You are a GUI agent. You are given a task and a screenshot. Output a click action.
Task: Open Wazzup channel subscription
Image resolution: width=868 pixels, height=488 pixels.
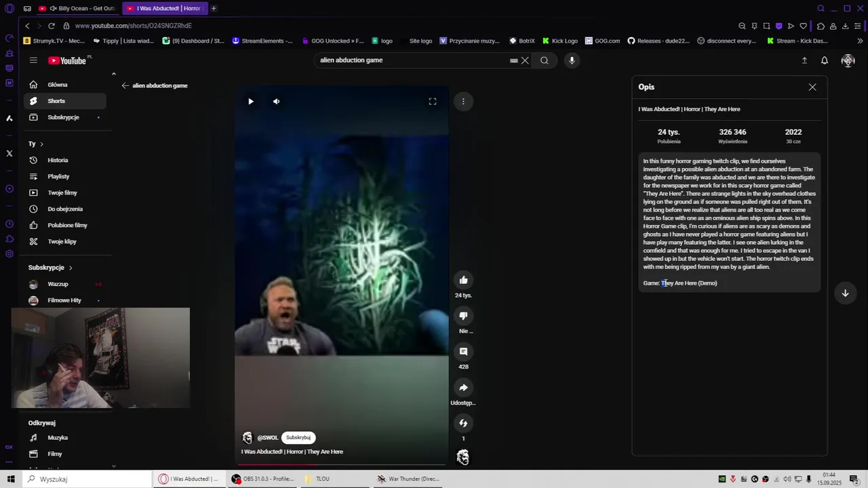[65, 284]
